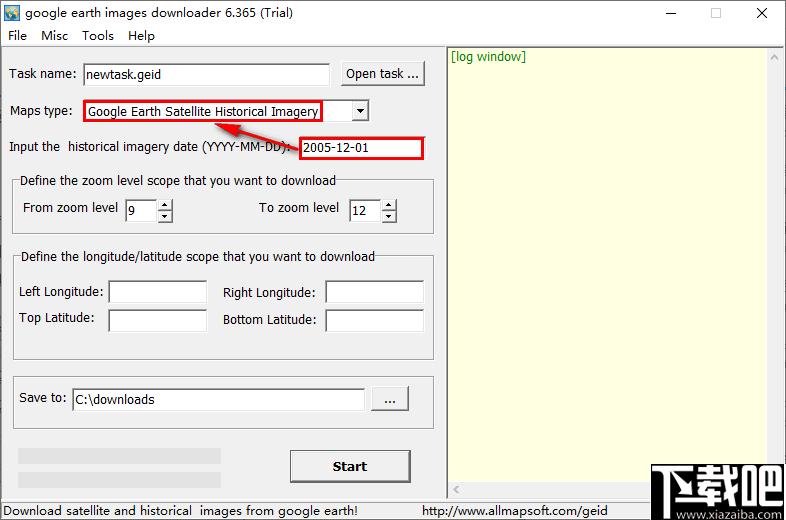Close the downloader window
Image resolution: width=786 pixels, height=520 pixels.
(761, 13)
